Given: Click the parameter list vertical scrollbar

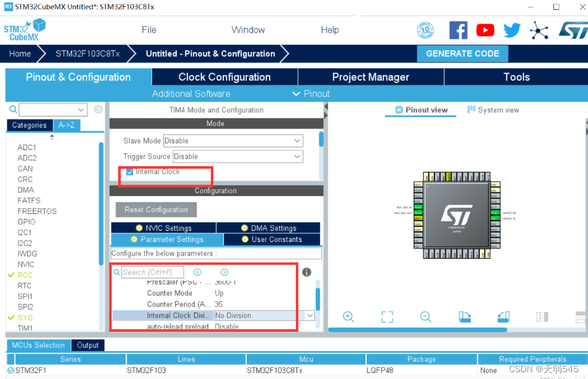Looking at the screenshot, I should coord(318,299).
